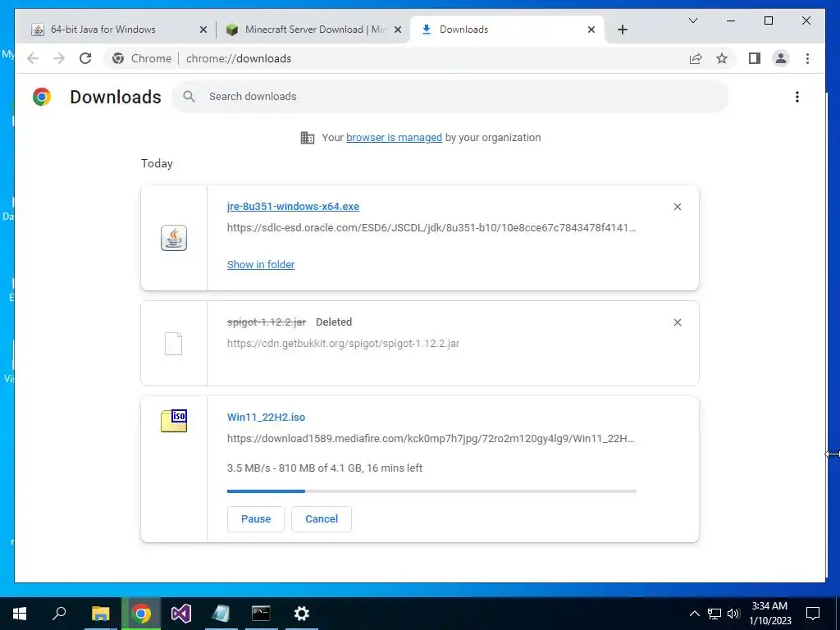Open the tab search dropdown arrow
Screen dimensions: 840x630
click(692, 21)
